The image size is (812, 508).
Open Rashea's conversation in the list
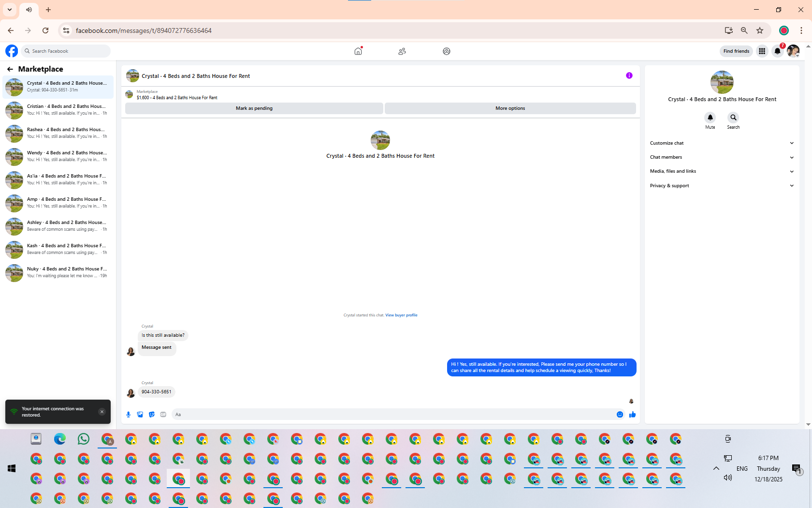tap(58, 134)
